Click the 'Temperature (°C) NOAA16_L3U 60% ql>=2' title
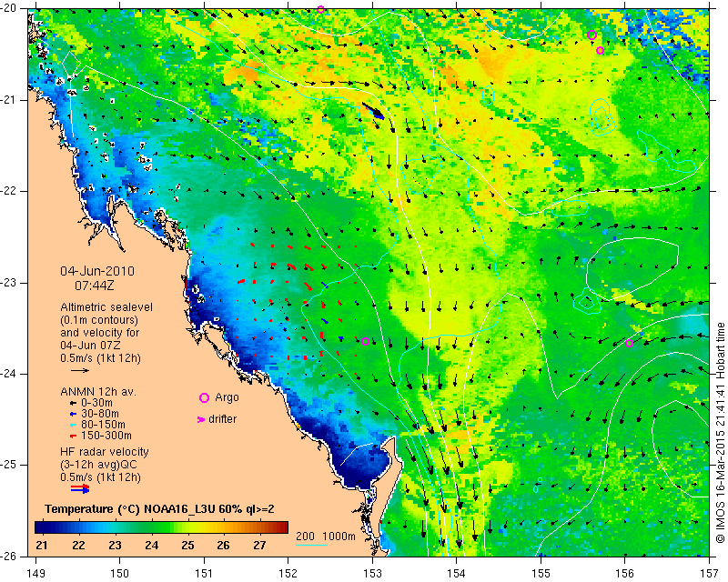Viewport: 728px width, 582px height. 159,509
